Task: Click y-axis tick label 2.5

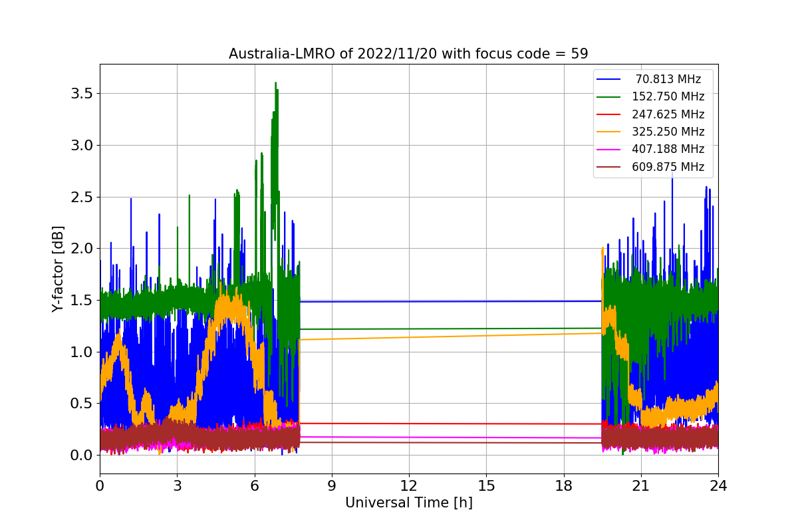Action: click(x=81, y=197)
